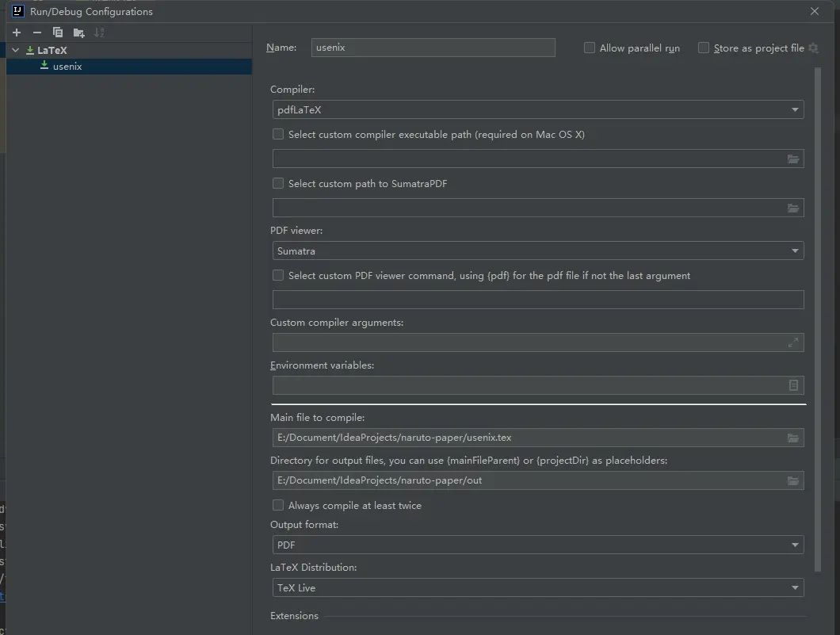
Task: Open environment variables editor icon
Action: tap(793, 385)
